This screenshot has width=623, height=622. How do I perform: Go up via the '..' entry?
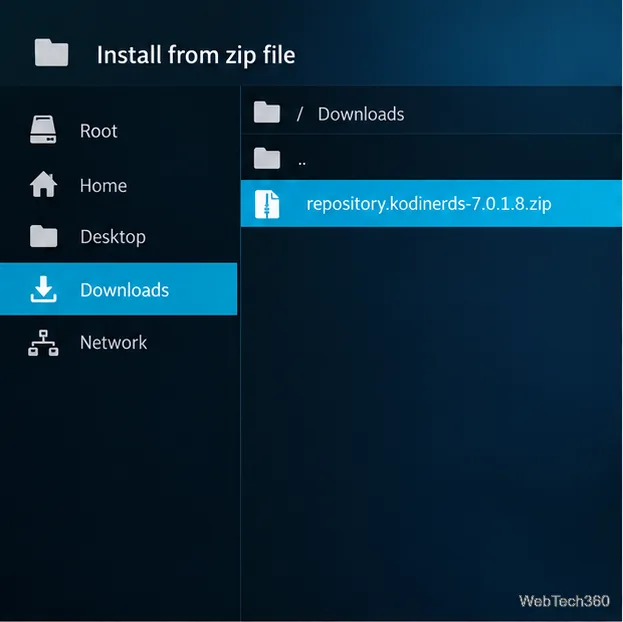click(x=431, y=158)
